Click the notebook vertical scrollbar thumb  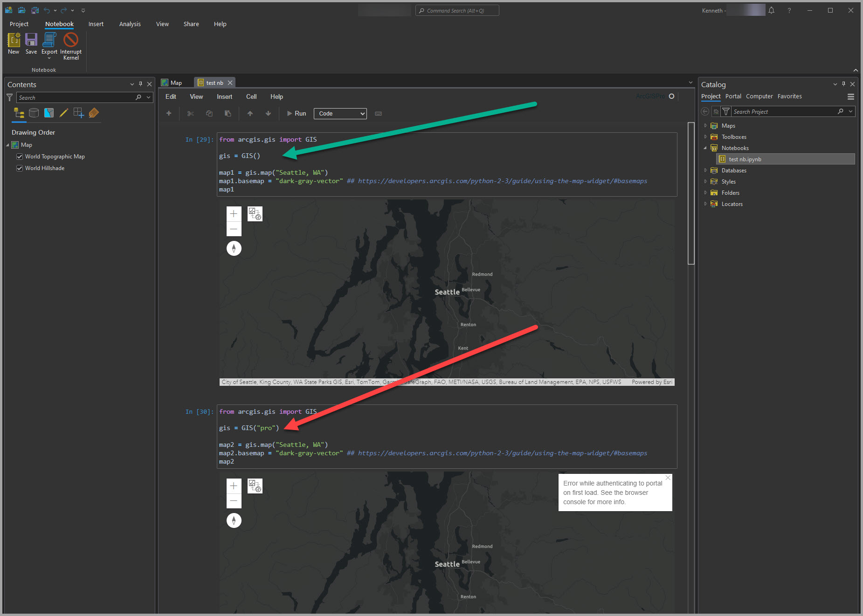click(691, 193)
